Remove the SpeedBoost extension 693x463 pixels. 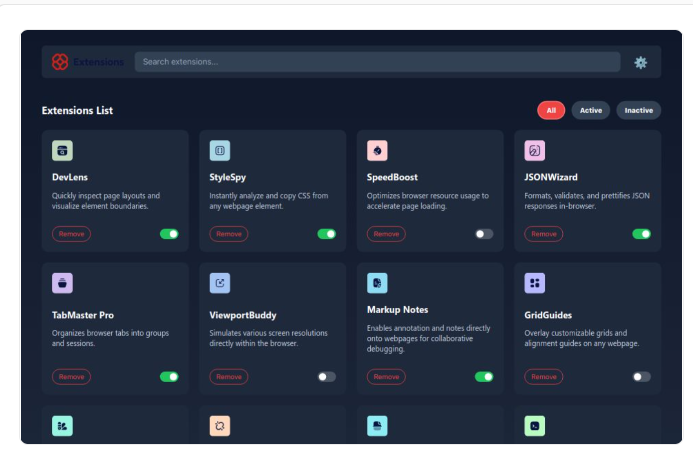386,234
